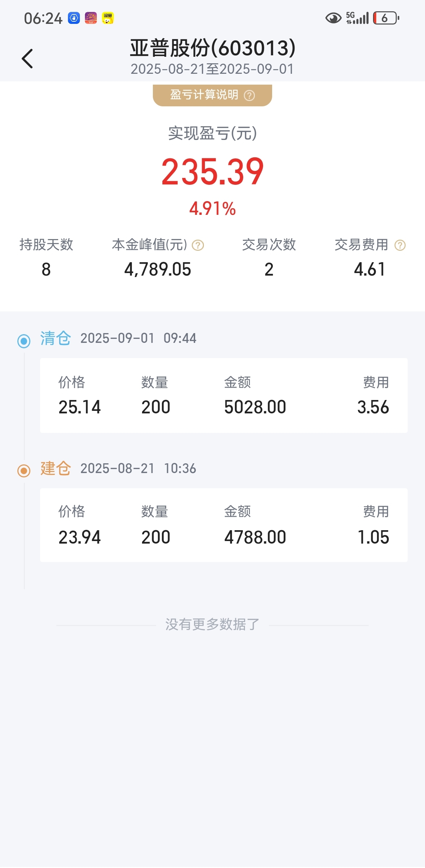Tap help icon beside 交易费用
Screen dimensions: 425x868
click(x=400, y=246)
